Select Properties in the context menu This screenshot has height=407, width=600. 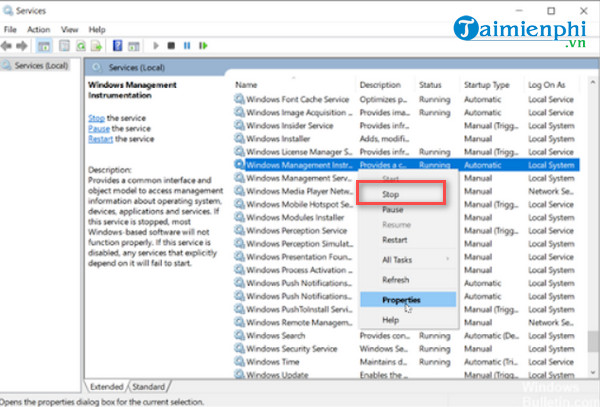pyautogui.click(x=408, y=300)
